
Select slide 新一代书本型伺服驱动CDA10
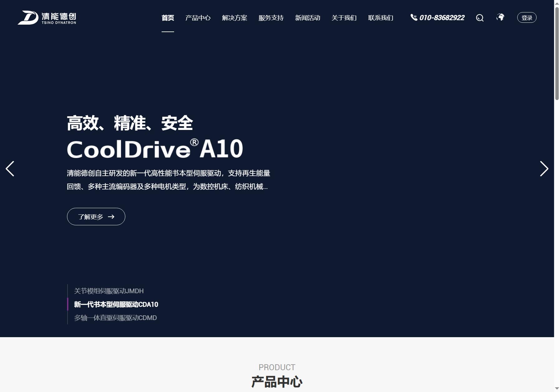[116, 304]
